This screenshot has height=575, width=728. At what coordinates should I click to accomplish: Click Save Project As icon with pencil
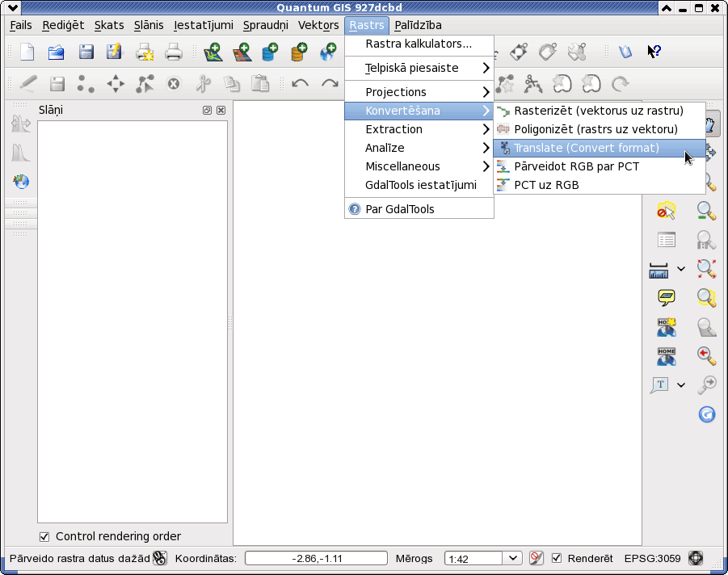pyautogui.click(x=114, y=52)
